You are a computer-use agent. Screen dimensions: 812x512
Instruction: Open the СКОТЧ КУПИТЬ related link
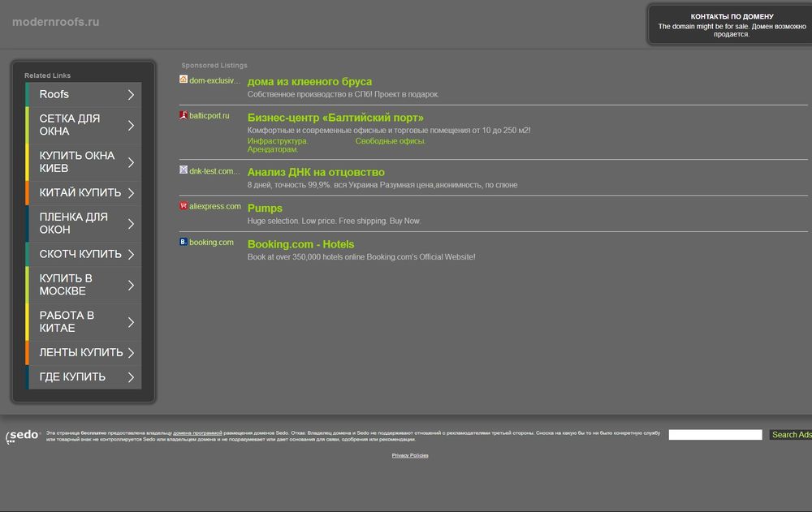[x=84, y=254]
